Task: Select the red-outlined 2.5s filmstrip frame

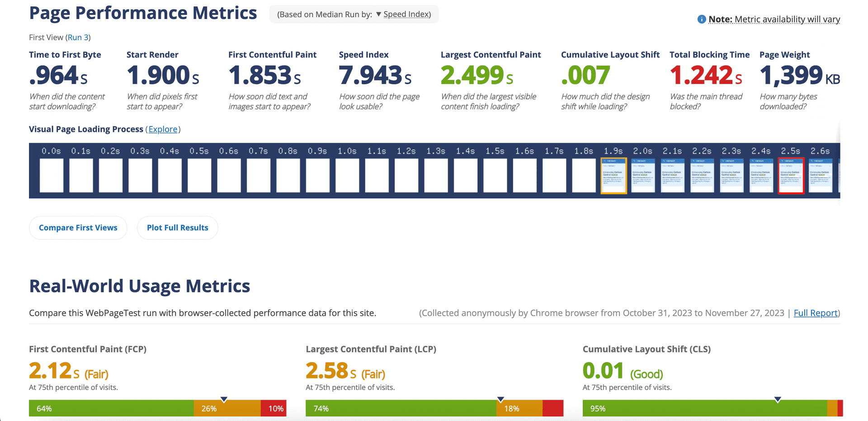Action: tap(791, 176)
